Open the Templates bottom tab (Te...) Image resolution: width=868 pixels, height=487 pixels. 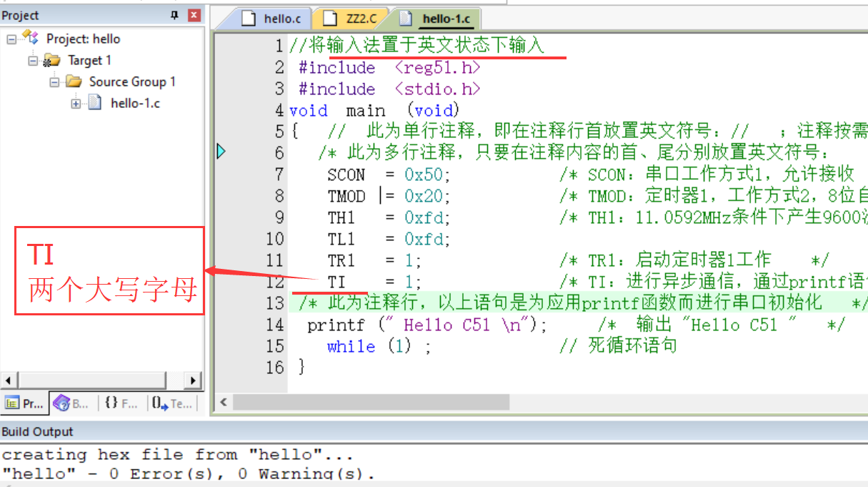click(172, 403)
